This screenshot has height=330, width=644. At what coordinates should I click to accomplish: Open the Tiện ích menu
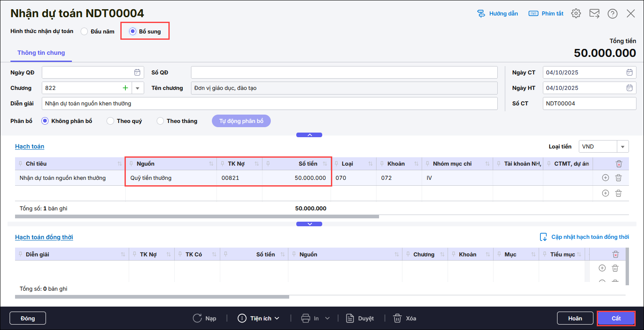click(258, 318)
